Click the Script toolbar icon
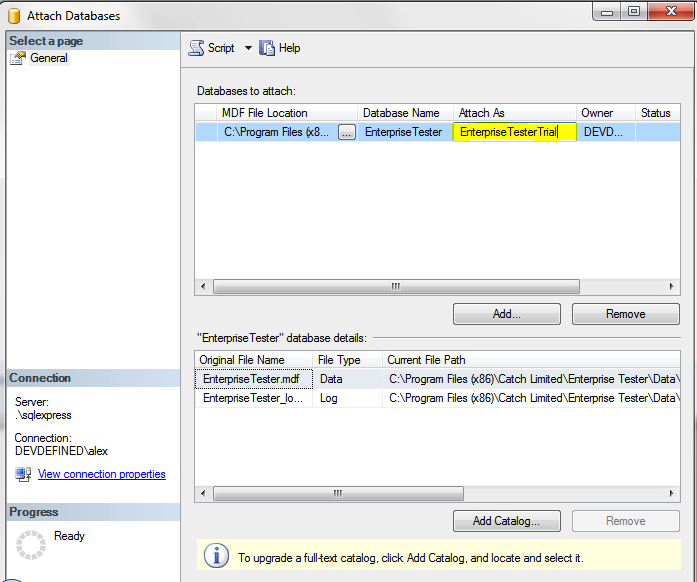 pos(196,48)
